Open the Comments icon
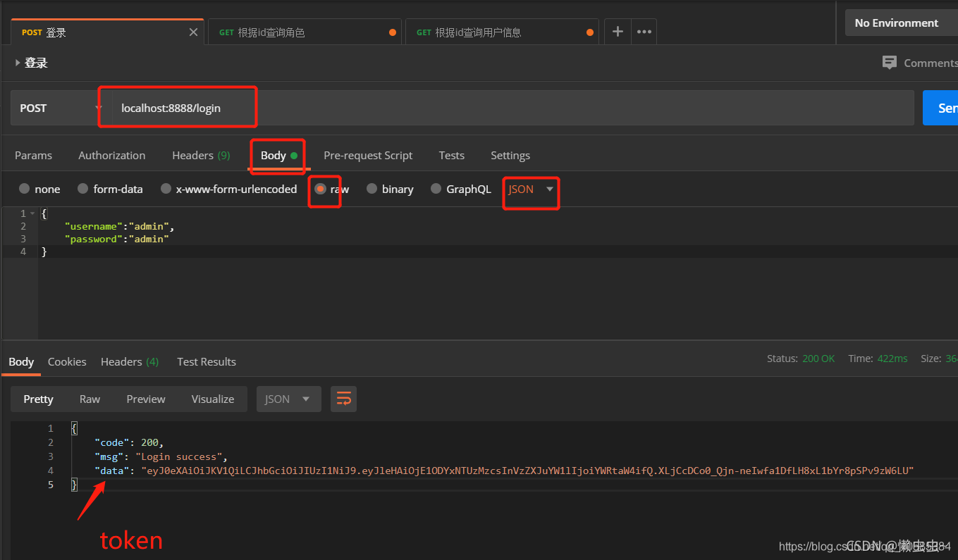The image size is (958, 560). 890,63
